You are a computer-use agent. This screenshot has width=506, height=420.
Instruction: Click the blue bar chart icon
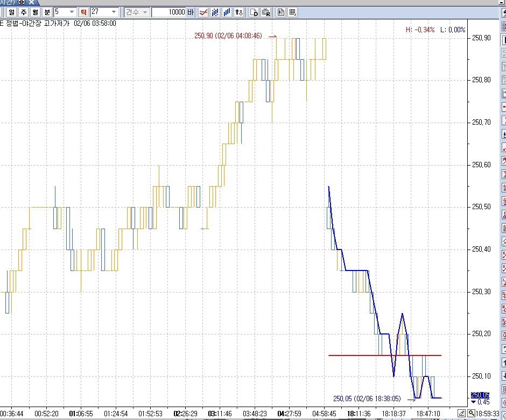pos(227,12)
